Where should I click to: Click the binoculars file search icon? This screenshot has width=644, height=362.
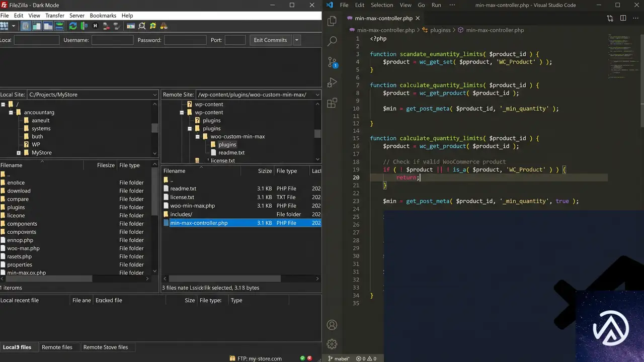click(x=164, y=26)
